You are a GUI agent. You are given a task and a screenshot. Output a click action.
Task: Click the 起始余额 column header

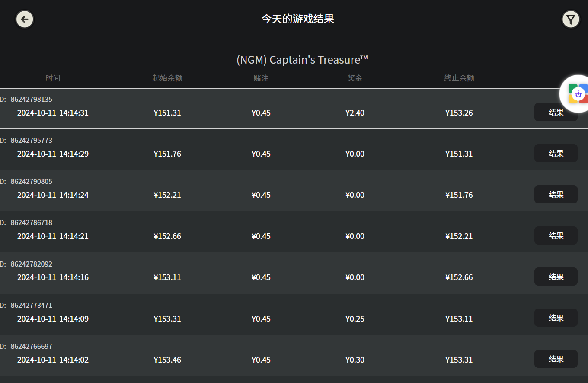[x=167, y=78]
